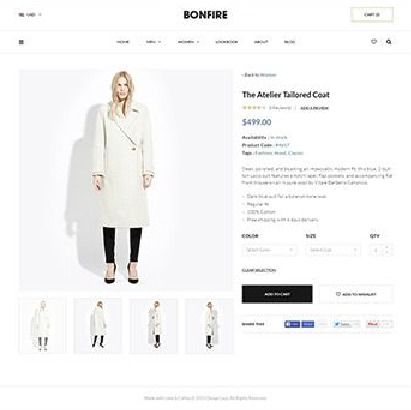Click the BONFIRE logo
The image size is (411, 410).
(206, 15)
